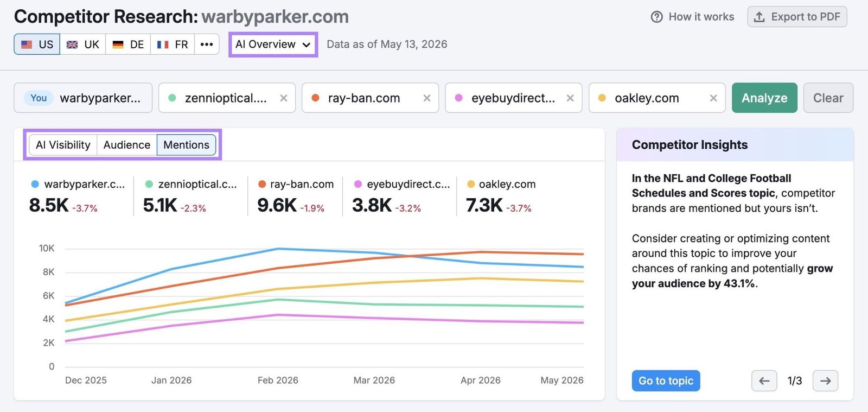Choose the DE country tab
This screenshot has width=868, height=412.
(127, 45)
